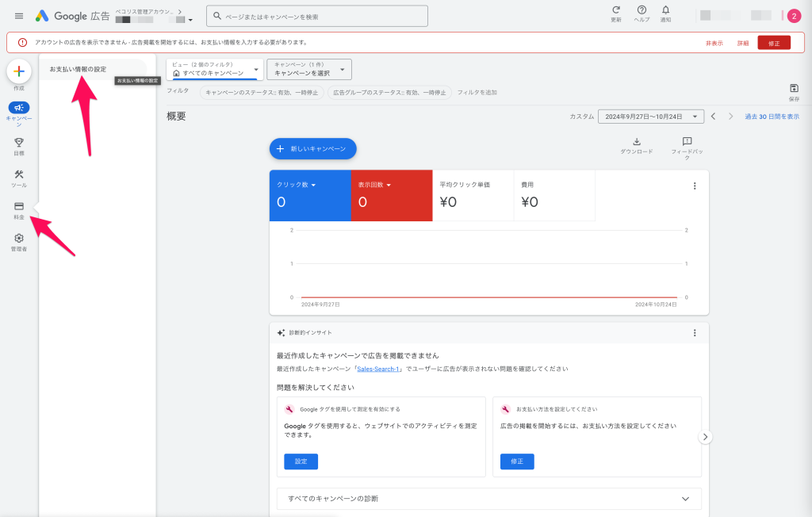Open the help (ヘルプ) icon
The width and height of the screenshot is (812, 517).
642,10
